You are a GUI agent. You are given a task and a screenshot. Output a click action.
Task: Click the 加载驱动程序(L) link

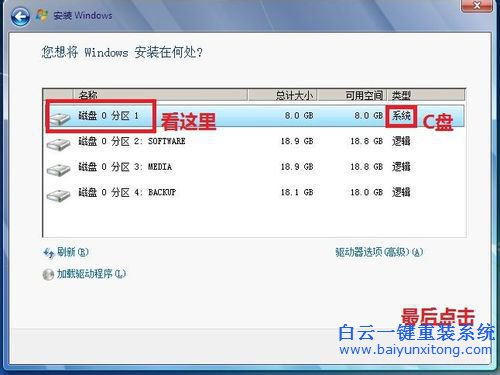click(x=91, y=274)
